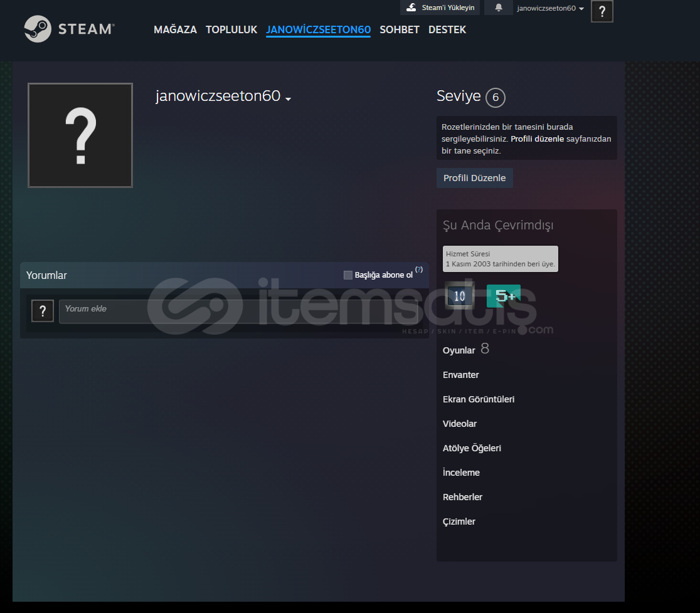This screenshot has height=613, width=700.
Task: Click the 5+ game collector badge
Action: (x=504, y=296)
